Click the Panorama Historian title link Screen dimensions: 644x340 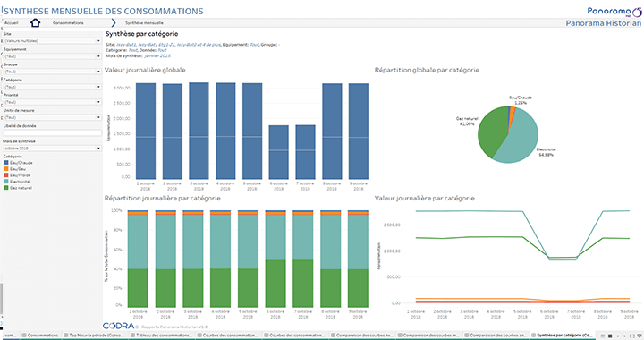[604, 23]
